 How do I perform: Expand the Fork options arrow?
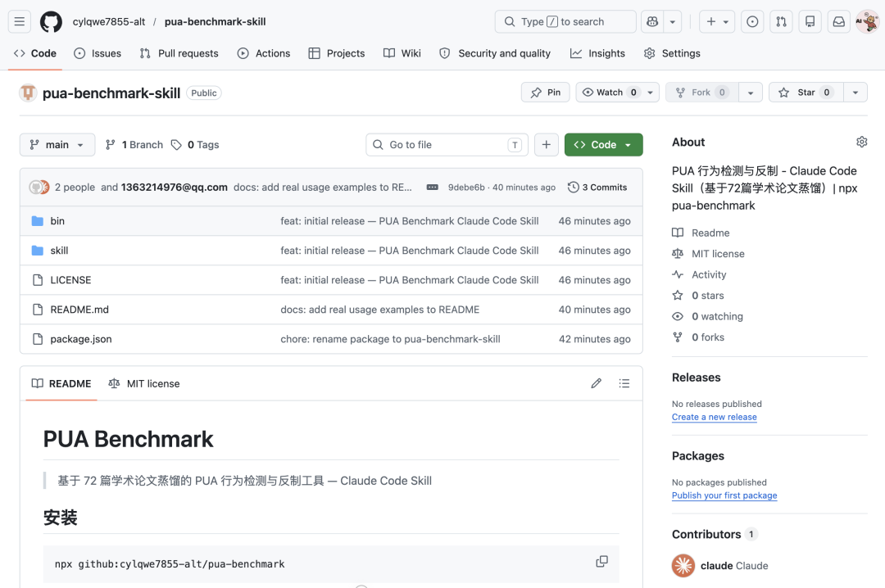coord(750,93)
